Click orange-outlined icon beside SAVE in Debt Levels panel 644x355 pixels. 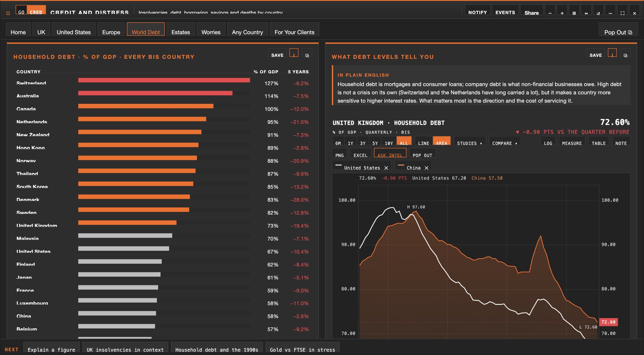612,53
